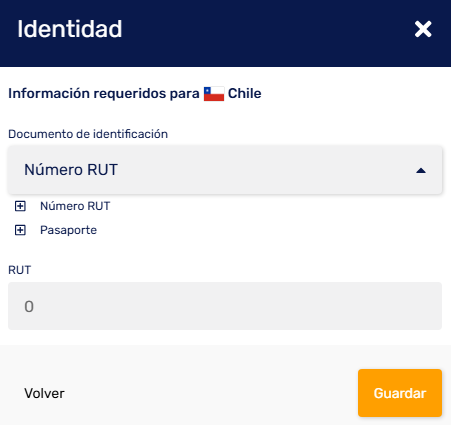Focus the RUT number input field
This screenshot has height=425, width=451.
point(225,306)
